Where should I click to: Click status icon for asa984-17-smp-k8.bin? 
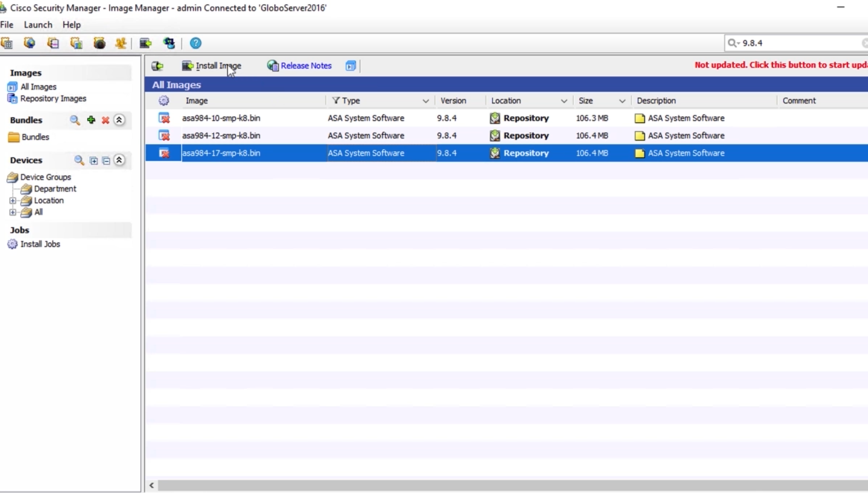164,153
